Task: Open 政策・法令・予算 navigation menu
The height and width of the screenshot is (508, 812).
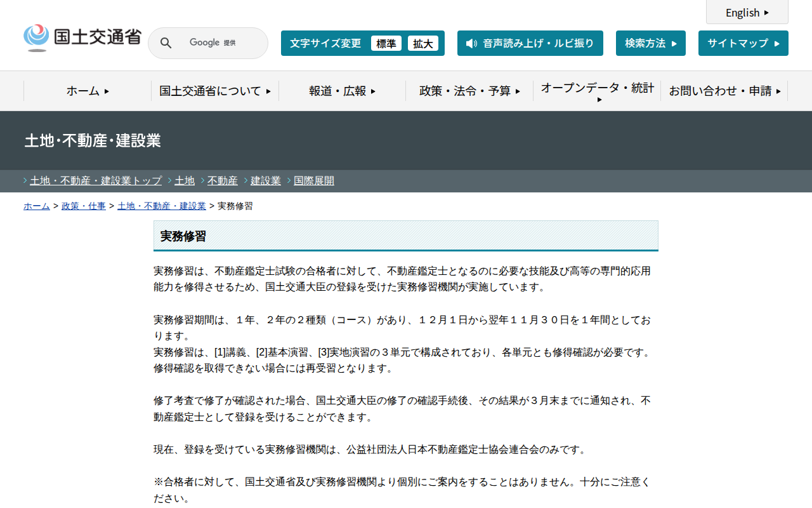Action: (x=469, y=91)
